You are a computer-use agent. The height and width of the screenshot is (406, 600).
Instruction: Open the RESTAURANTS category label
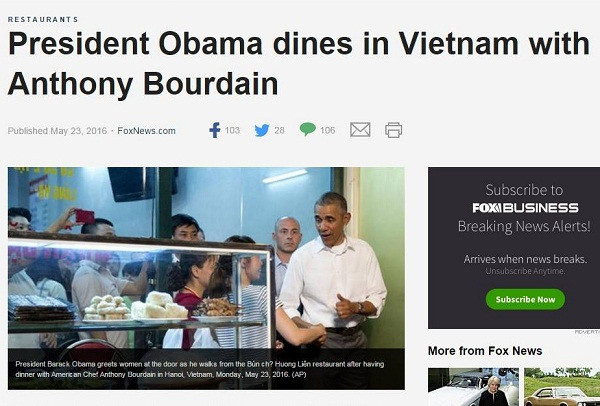coord(43,19)
